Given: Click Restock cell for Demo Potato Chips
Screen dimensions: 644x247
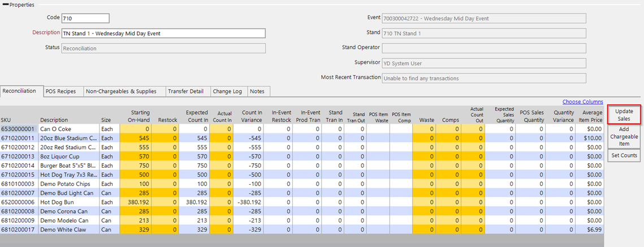Looking at the screenshot, I should 166,184.
